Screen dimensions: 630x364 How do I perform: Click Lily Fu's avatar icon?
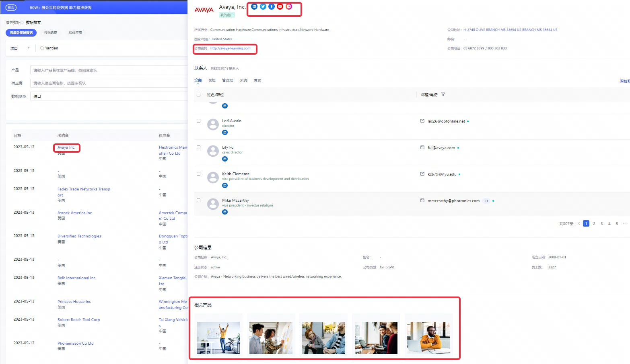point(213,151)
